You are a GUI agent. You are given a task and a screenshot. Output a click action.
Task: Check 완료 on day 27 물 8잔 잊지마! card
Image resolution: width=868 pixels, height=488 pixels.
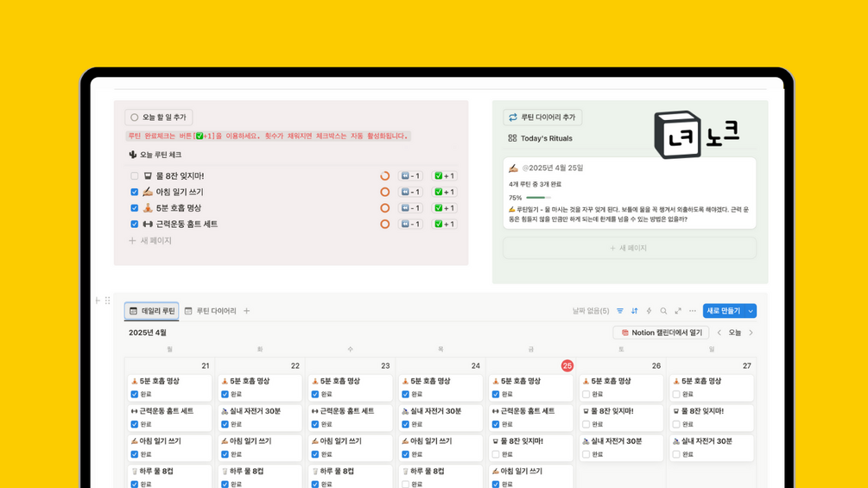click(676, 424)
